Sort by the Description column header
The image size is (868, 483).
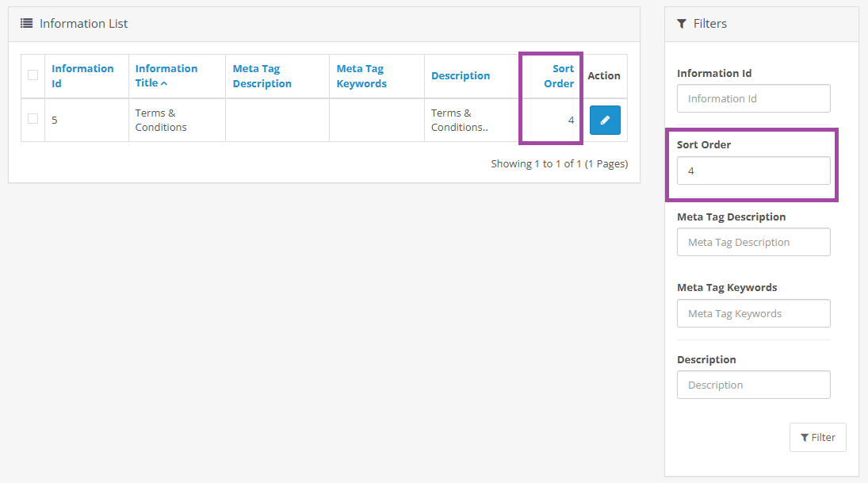[x=461, y=76]
